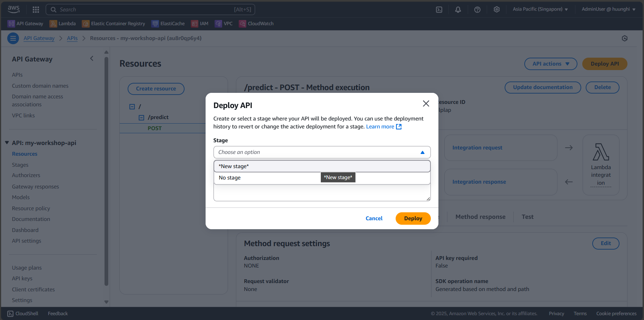
Task: Click in the AWS search field
Action: pyautogui.click(x=150, y=10)
